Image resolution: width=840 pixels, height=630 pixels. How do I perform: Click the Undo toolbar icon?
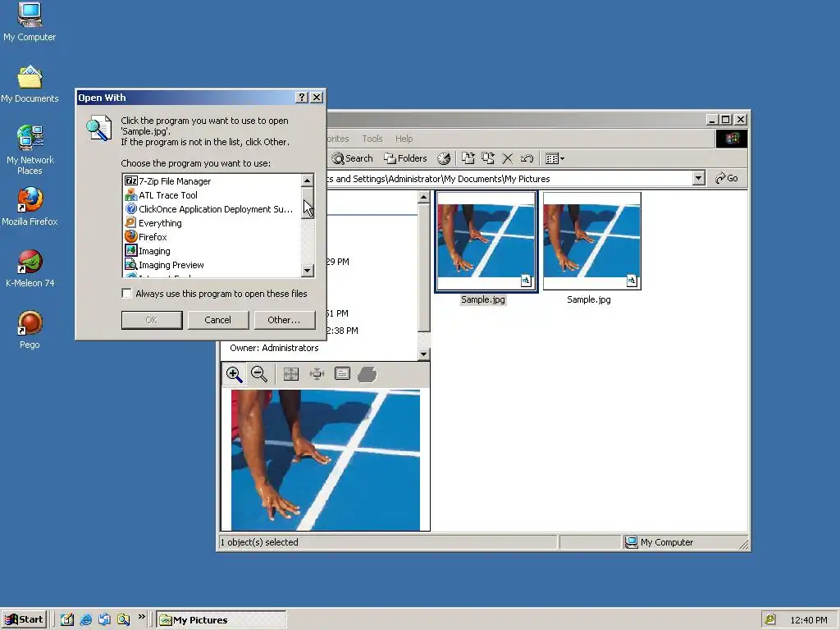[x=527, y=158]
